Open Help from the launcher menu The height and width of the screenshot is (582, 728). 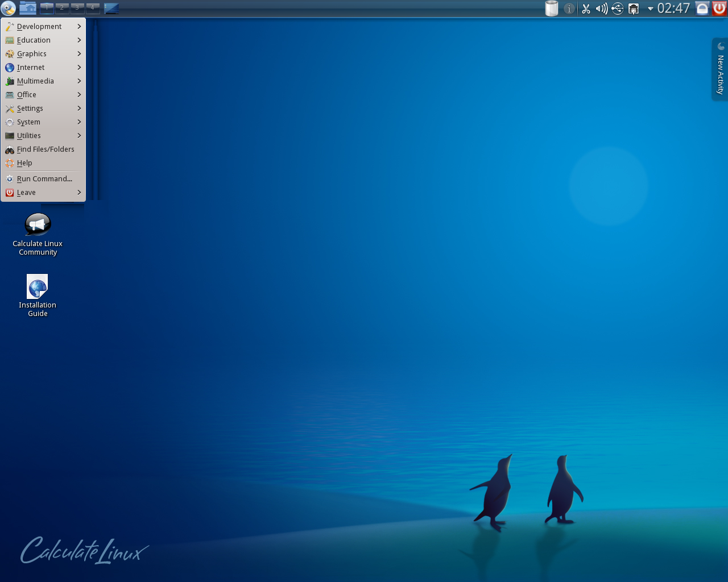coord(43,163)
